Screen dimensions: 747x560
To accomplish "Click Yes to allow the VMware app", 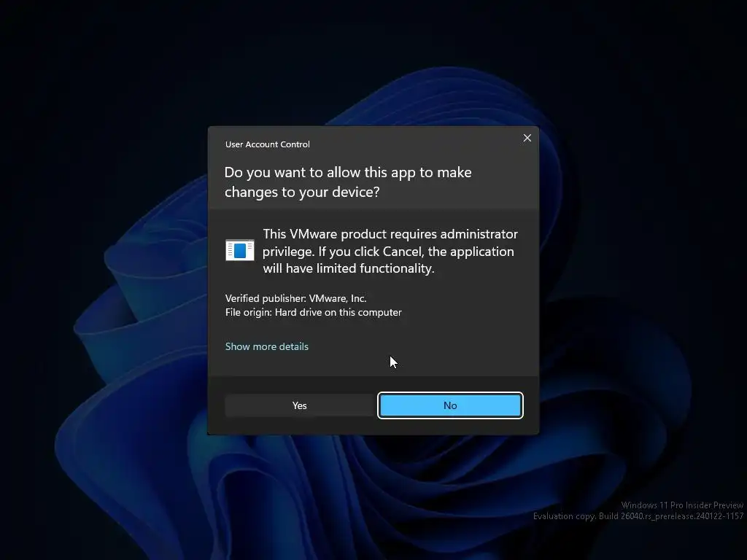I will [x=300, y=405].
